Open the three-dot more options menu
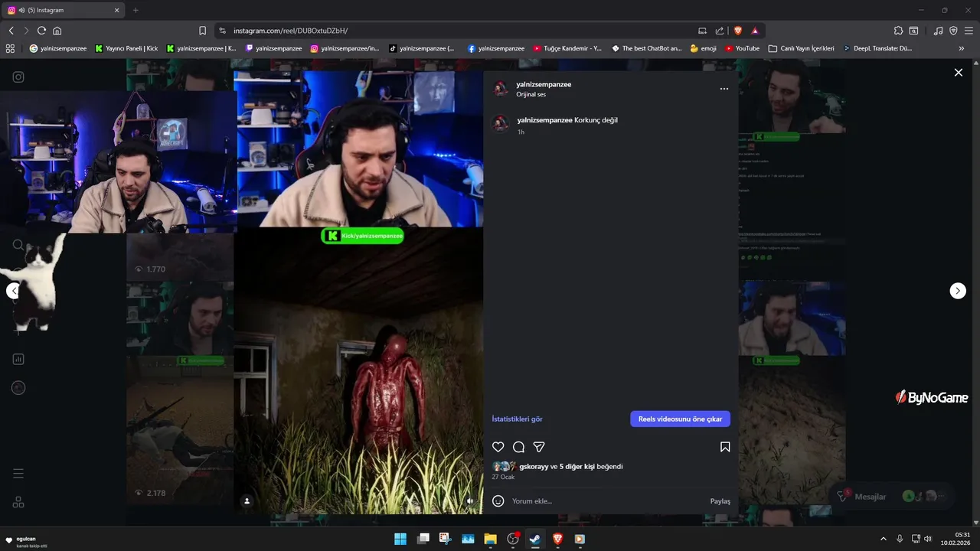Image resolution: width=980 pixels, height=551 pixels. 724,89
